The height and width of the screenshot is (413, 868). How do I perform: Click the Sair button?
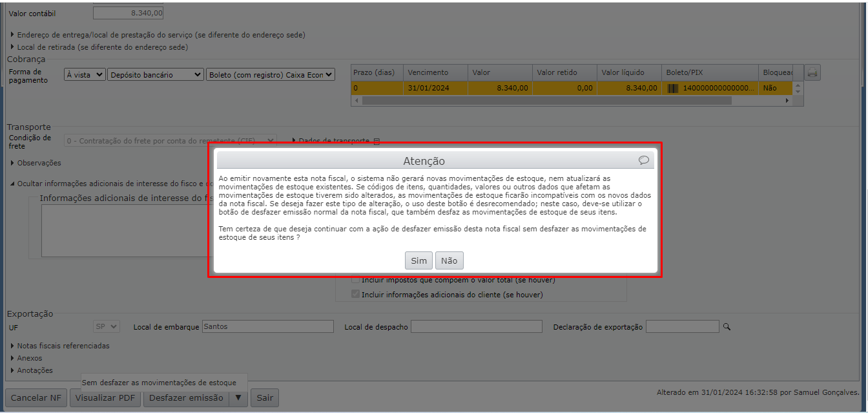coord(265,397)
